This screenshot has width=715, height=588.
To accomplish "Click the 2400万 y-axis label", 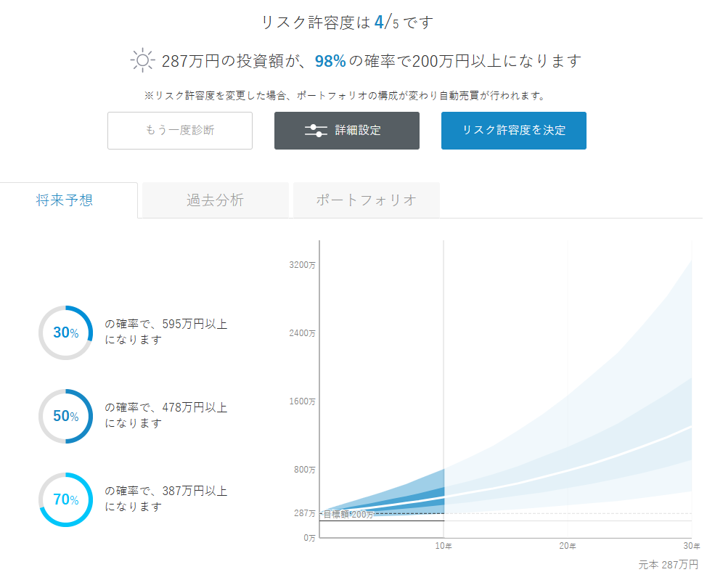I will coord(302,333).
